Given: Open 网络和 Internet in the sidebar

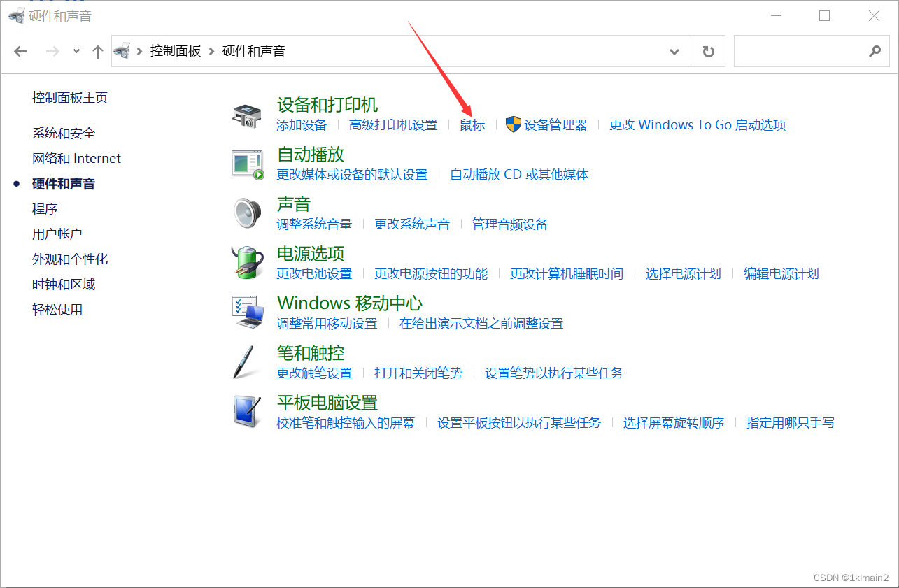Looking at the screenshot, I should (76, 159).
